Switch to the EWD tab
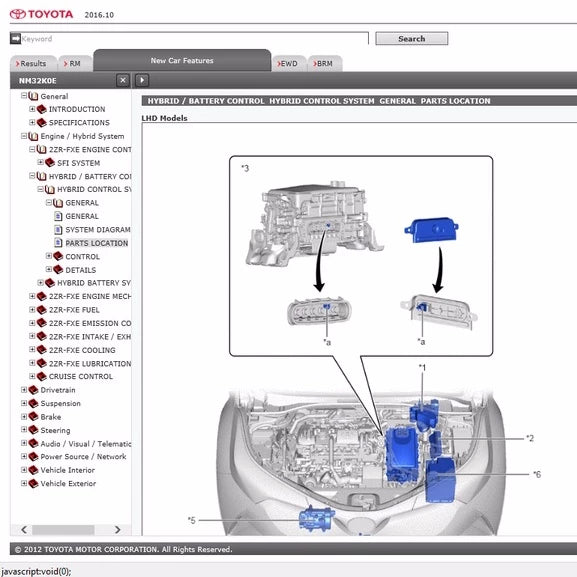This screenshot has width=577, height=577. pyautogui.click(x=288, y=64)
